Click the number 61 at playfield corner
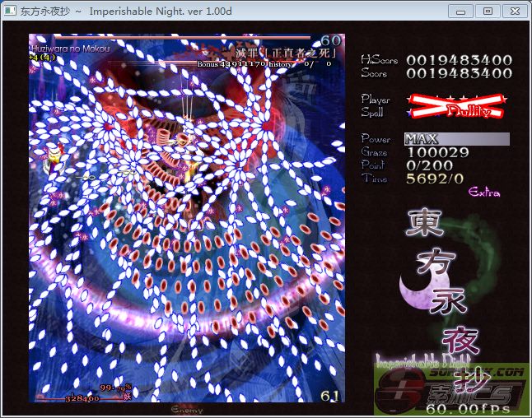This screenshot has width=532, height=418. tap(330, 396)
